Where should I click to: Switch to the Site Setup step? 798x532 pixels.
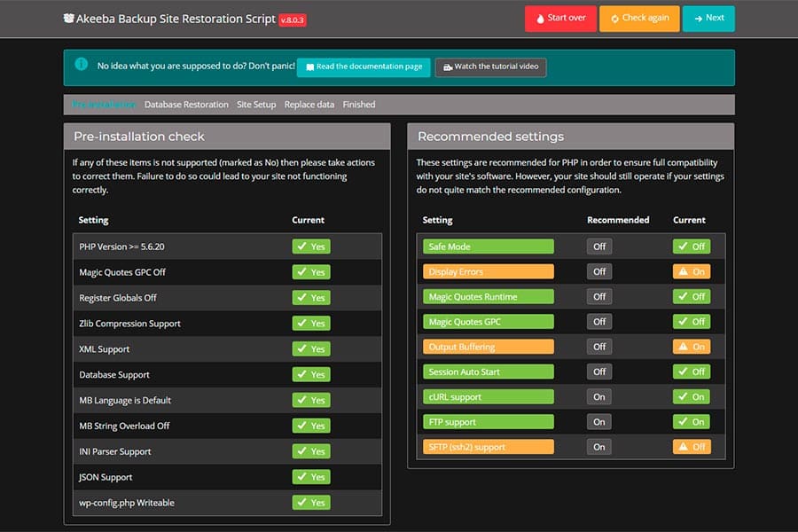256,105
